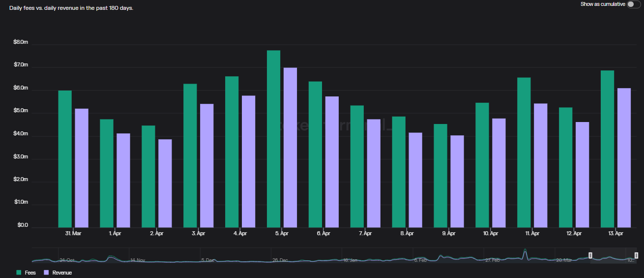Viewport: 644px width, 278px height.
Task: Select the 3. Apr Fees bar
Action: click(x=190, y=156)
